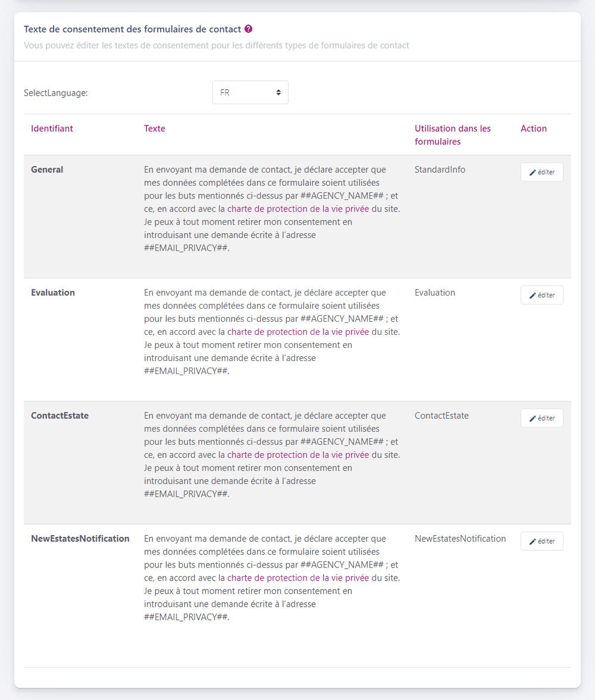Select the ContactEstate identifier cell
The height and width of the screenshot is (700, 595).
(x=59, y=416)
